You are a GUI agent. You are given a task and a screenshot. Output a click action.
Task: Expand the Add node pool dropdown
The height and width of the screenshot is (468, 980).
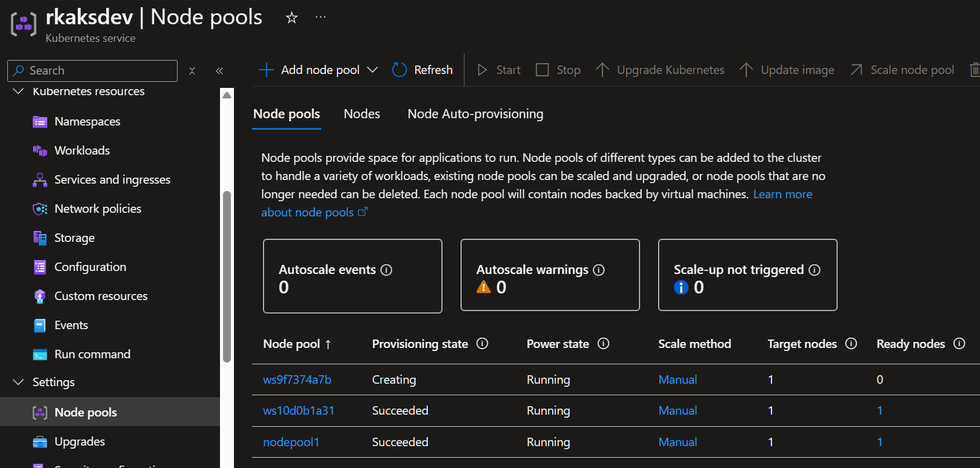pos(373,70)
